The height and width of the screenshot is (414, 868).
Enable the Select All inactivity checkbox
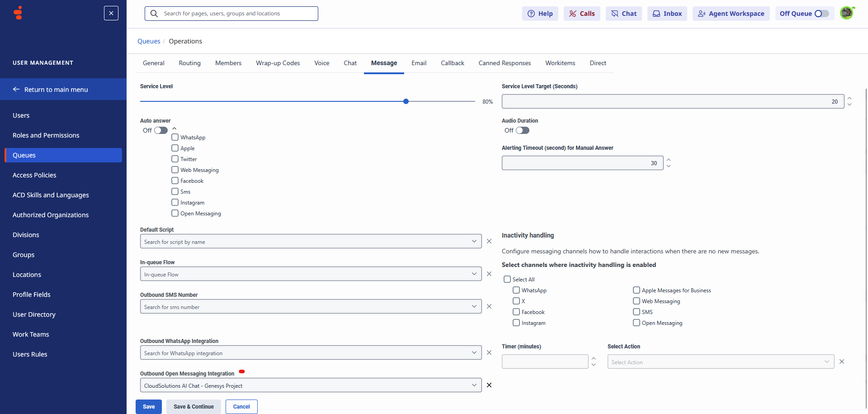tap(507, 280)
